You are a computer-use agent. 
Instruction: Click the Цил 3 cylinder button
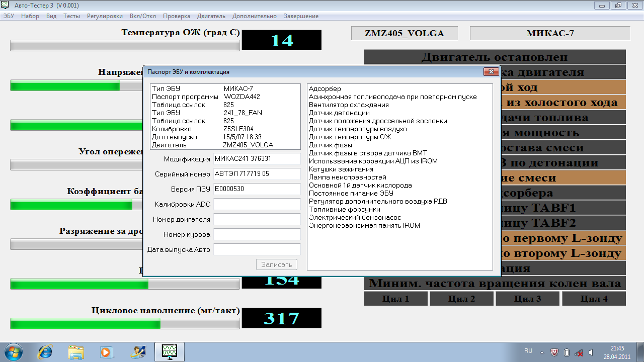pos(527,298)
